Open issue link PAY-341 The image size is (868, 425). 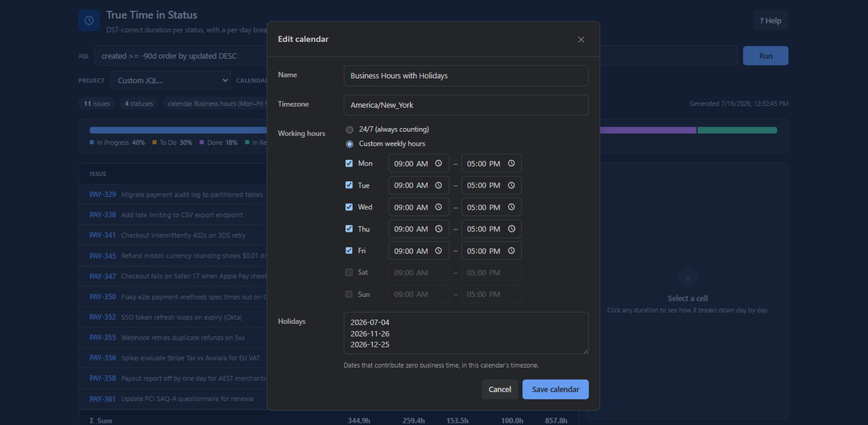click(x=103, y=235)
